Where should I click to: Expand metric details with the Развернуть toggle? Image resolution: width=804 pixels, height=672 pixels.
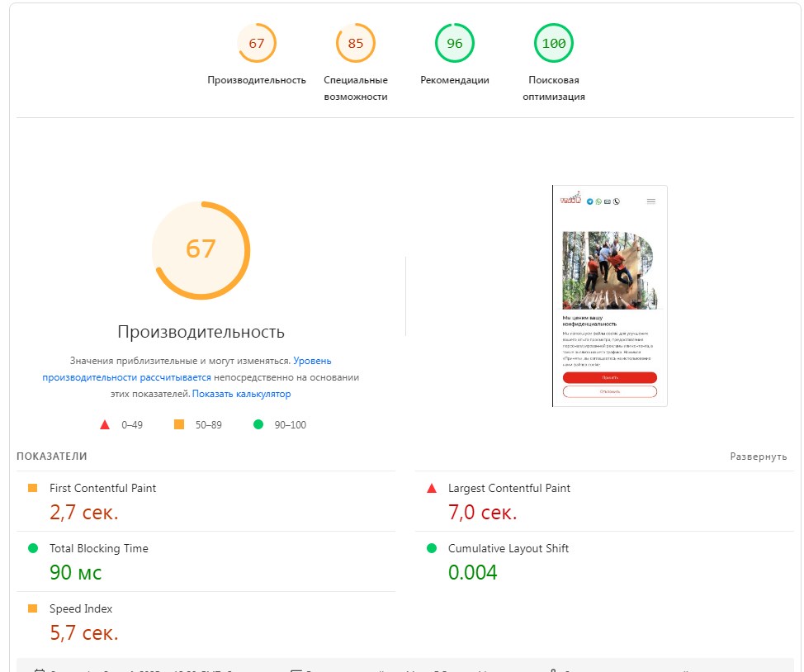point(758,457)
